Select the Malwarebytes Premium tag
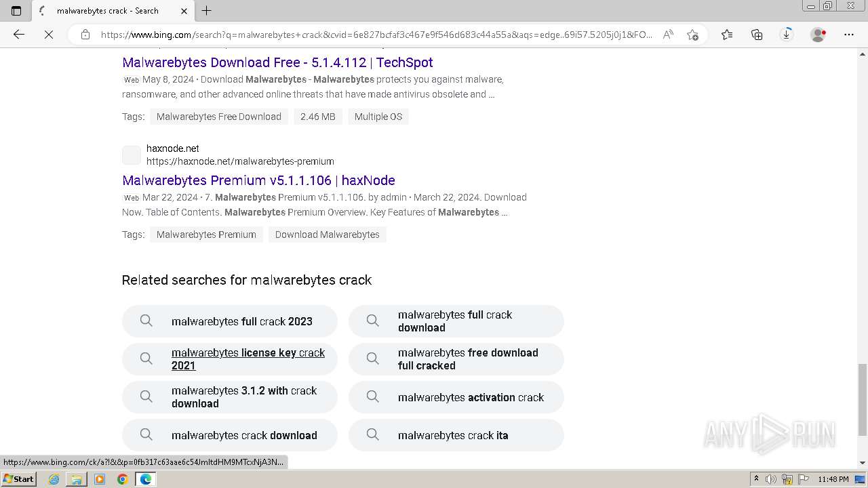868x488 pixels. pyautogui.click(x=206, y=235)
